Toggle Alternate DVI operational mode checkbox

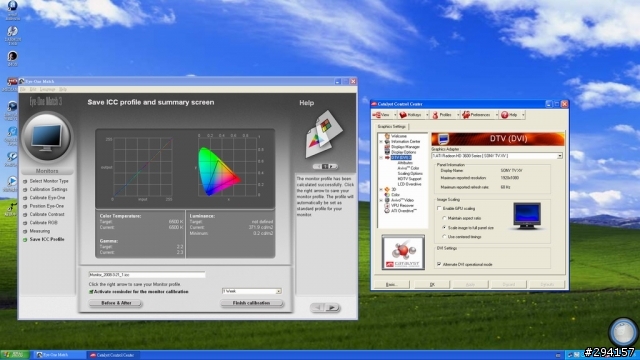439,264
